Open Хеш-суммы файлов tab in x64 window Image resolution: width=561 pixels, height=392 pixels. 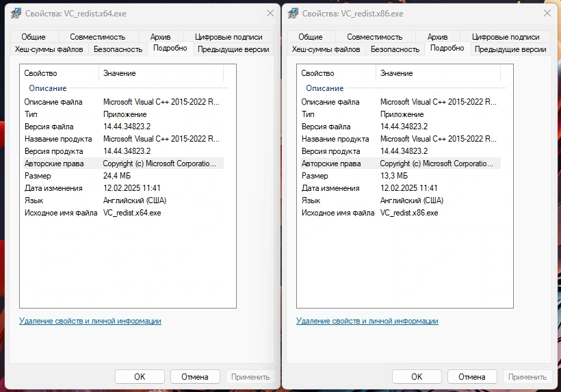pos(49,49)
